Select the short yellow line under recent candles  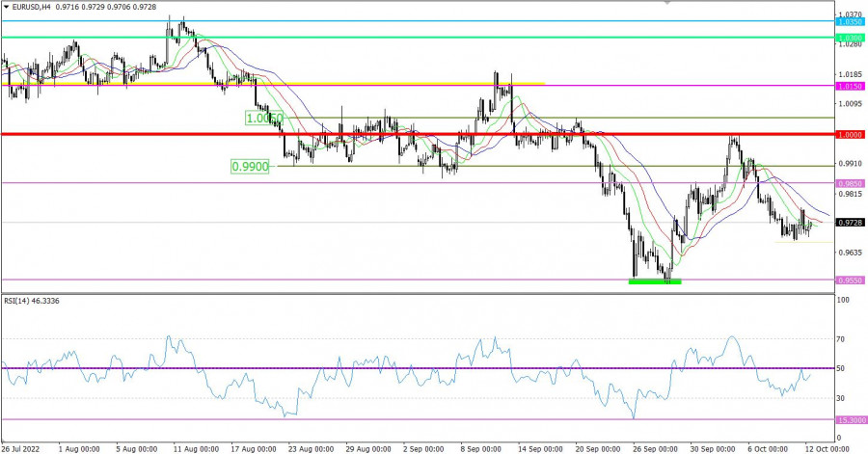805,241
